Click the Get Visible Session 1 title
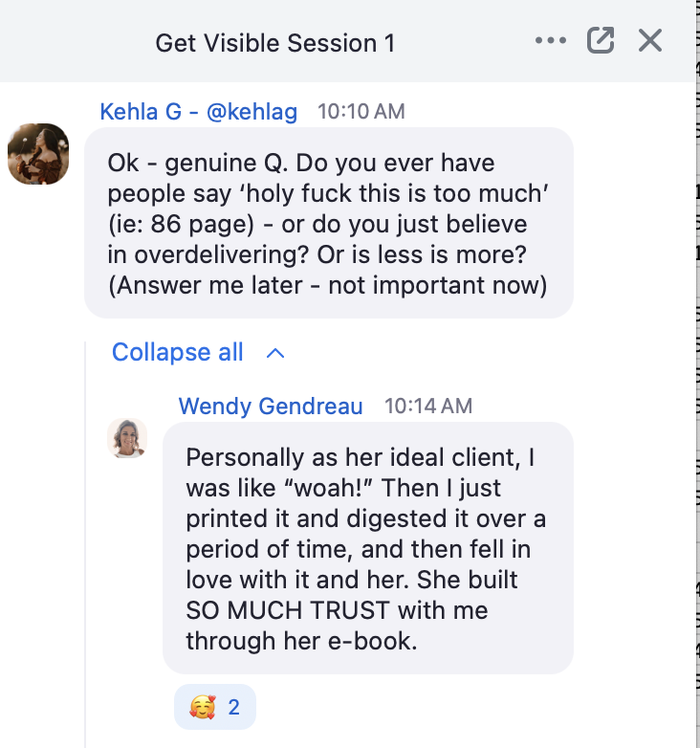This screenshot has height=748, width=700. (275, 43)
